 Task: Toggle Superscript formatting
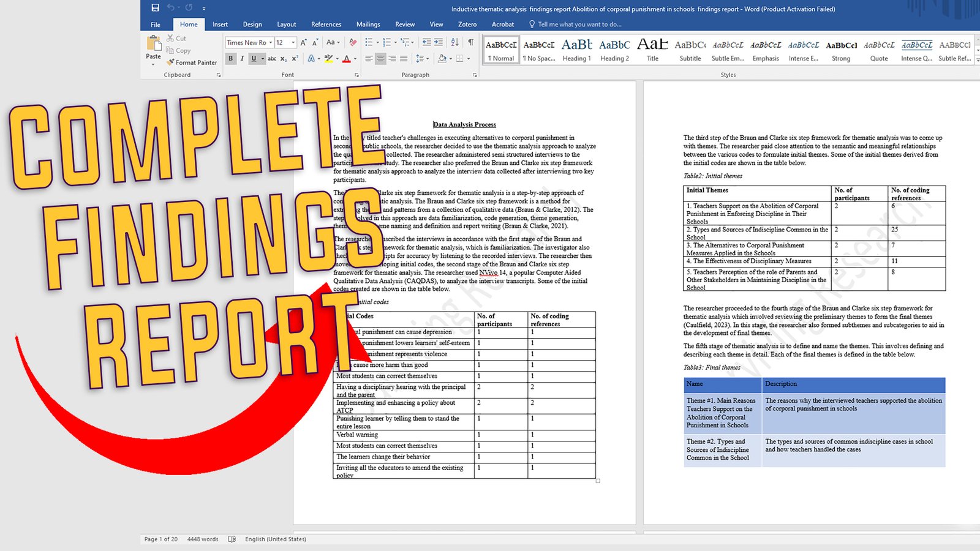tap(295, 59)
